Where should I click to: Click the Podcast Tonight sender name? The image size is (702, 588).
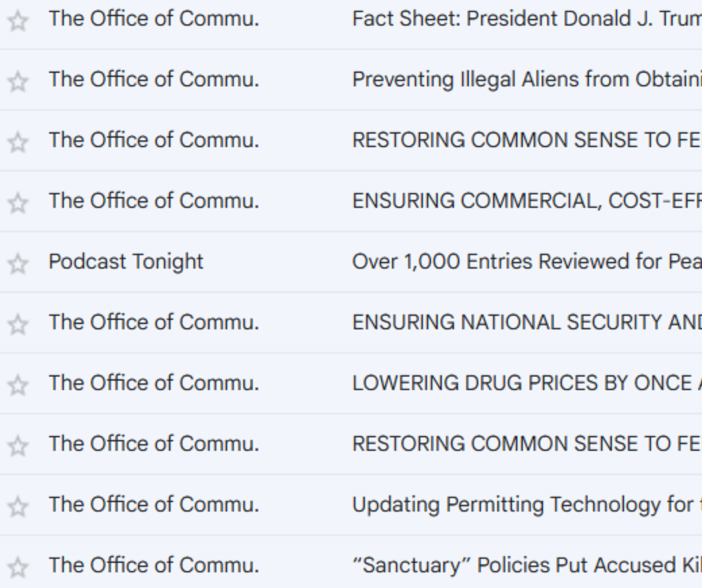pyautogui.click(x=126, y=262)
